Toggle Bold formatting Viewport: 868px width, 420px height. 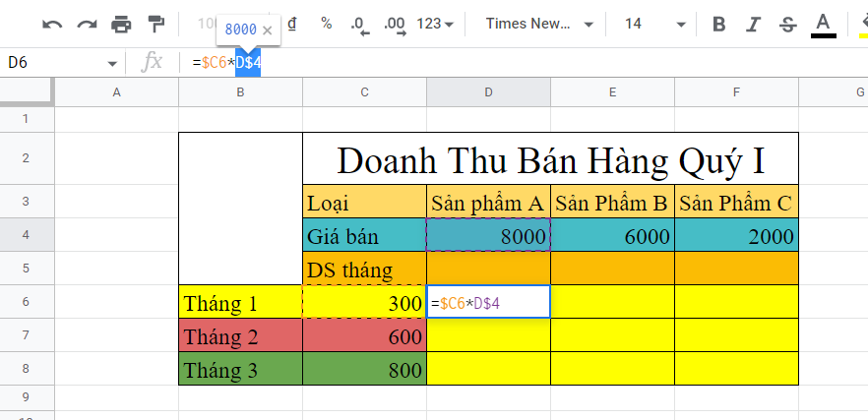point(718,25)
